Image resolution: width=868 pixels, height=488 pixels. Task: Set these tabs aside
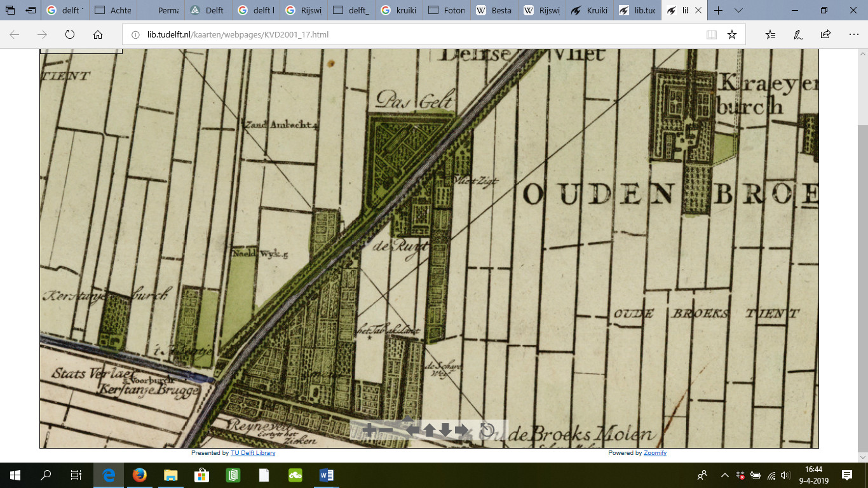pyautogui.click(x=31, y=10)
